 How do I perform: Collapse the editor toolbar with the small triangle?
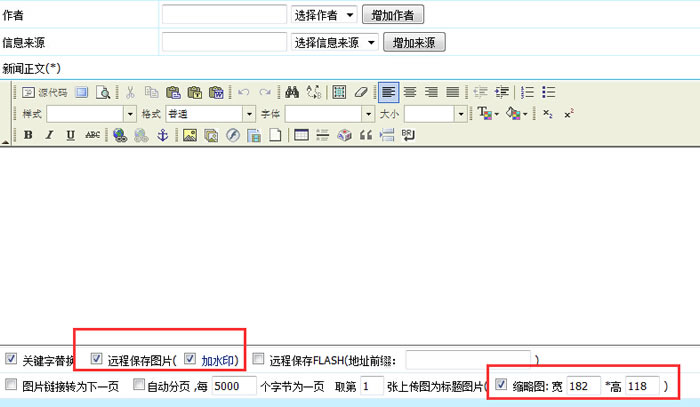tap(5, 142)
